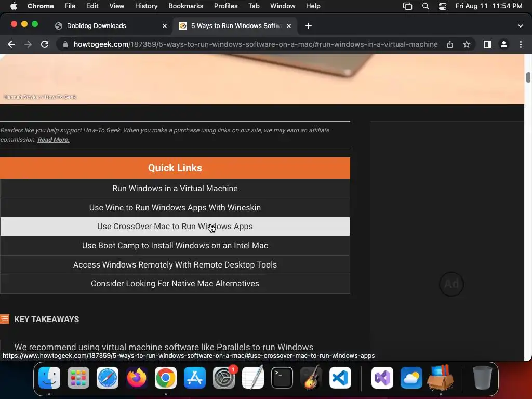Jump to Run Windows in a Virtual Machine
532x399 pixels.
175,188
